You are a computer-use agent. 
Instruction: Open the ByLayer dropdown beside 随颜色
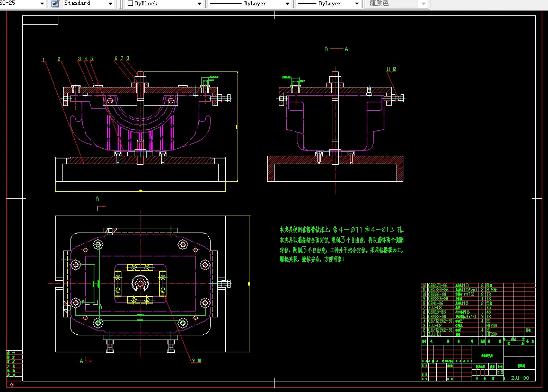(x=357, y=4)
